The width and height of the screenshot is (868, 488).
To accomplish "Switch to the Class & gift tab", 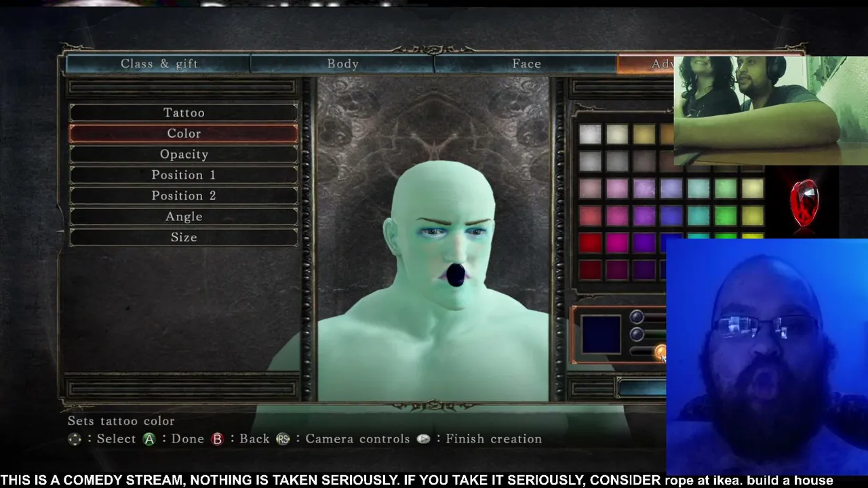I will pos(159,64).
